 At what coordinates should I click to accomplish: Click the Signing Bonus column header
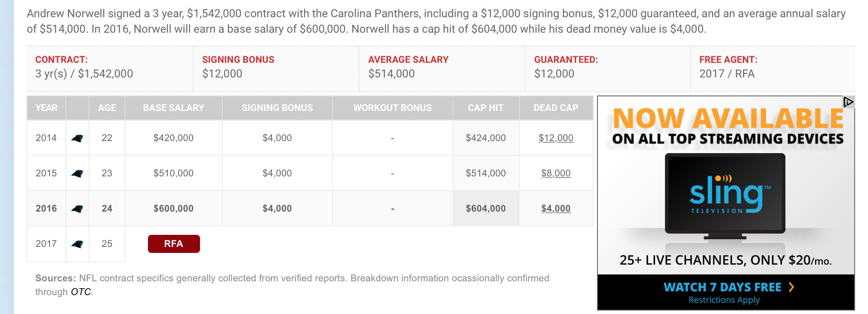click(277, 108)
